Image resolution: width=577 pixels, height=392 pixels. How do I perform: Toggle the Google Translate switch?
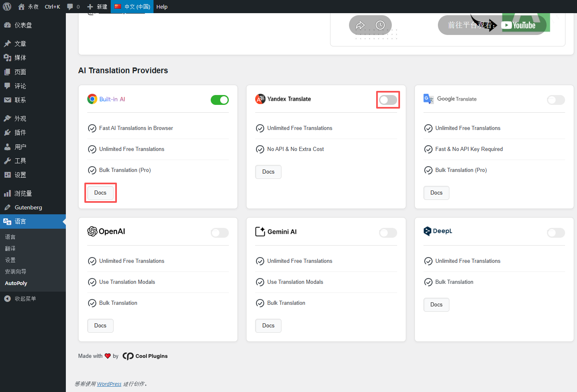(x=556, y=100)
